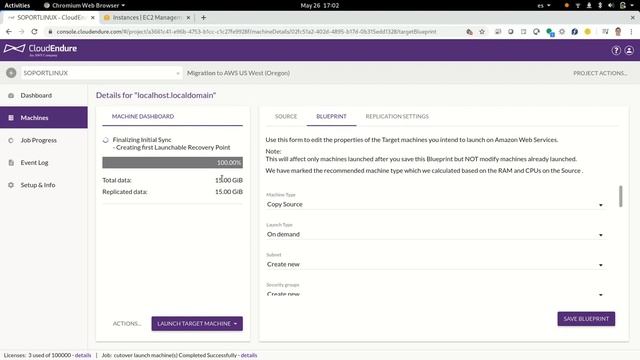Bookmark this page with star icon

[x=482, y=31]
